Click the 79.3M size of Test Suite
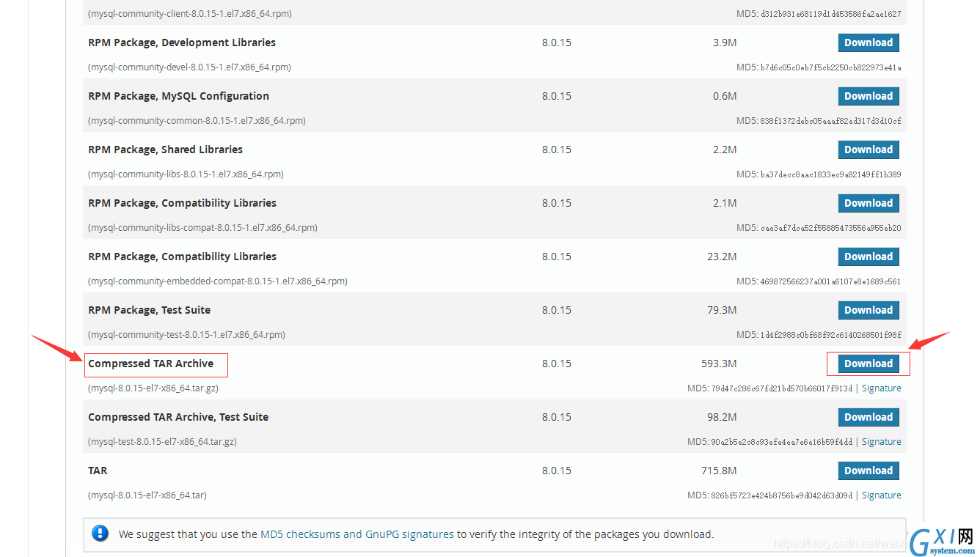The width and height of the screenshot is (980, 557). click(722, 310)
